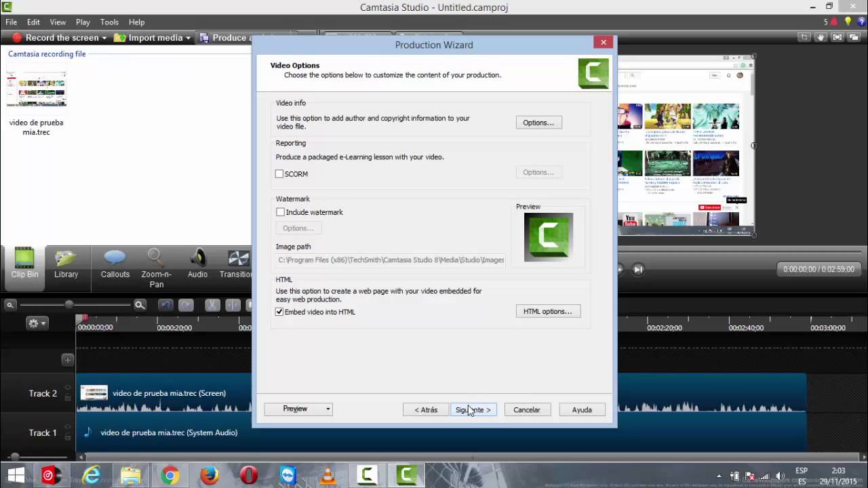Toggle Track 2 visibility eye
The image size is (868, 488).
tap(67, 388)
